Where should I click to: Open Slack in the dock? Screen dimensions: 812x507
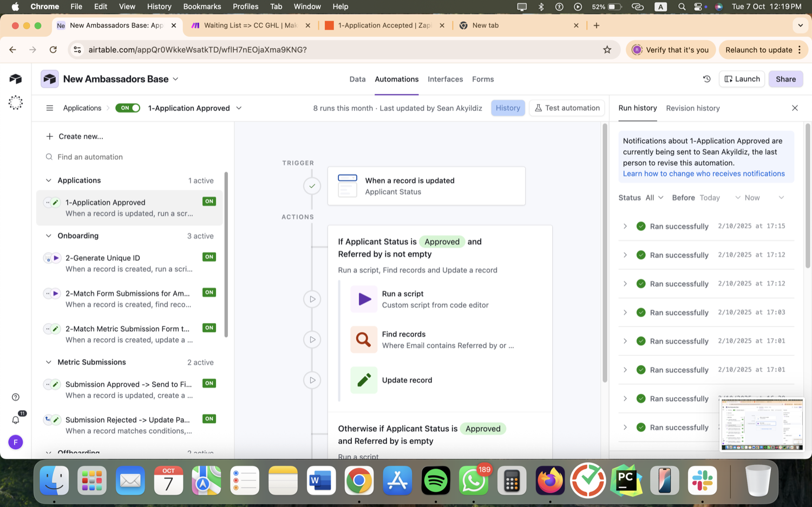coord(703,480)
